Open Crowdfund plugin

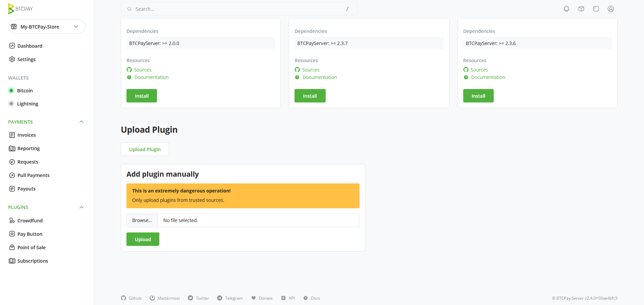[x=30, y=221]
